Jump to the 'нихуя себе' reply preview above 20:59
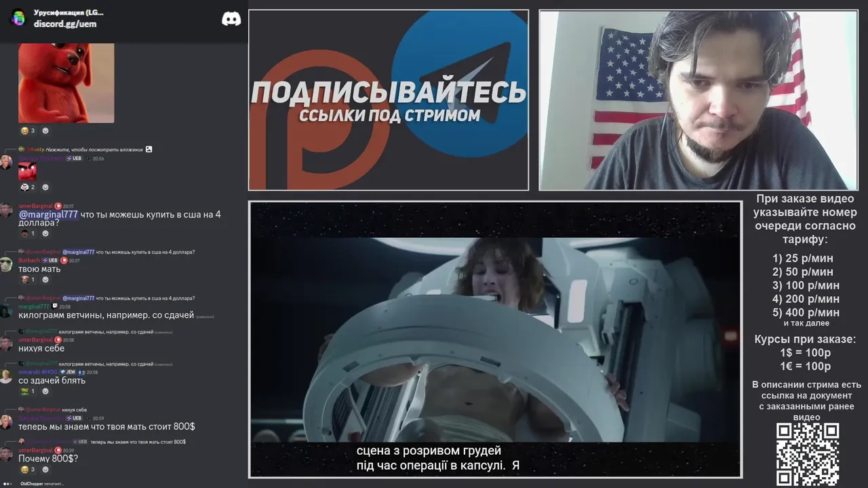 (x=53, y=410)
